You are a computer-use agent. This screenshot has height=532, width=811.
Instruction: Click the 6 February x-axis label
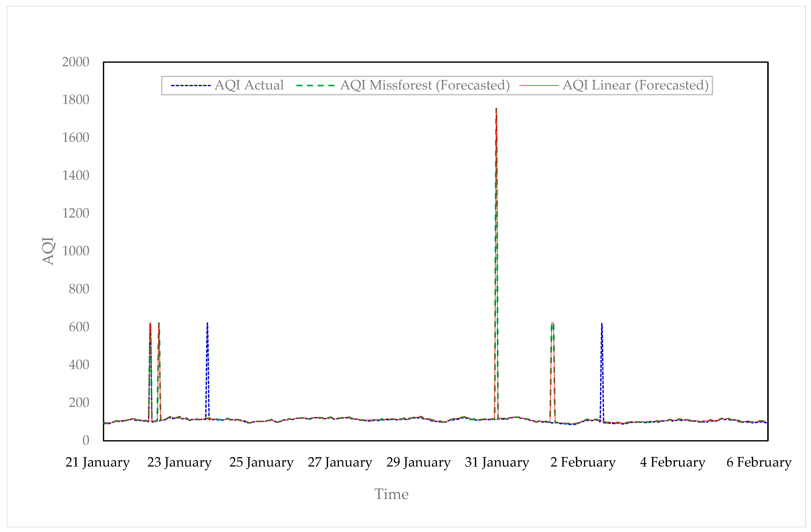pos(759,462)
